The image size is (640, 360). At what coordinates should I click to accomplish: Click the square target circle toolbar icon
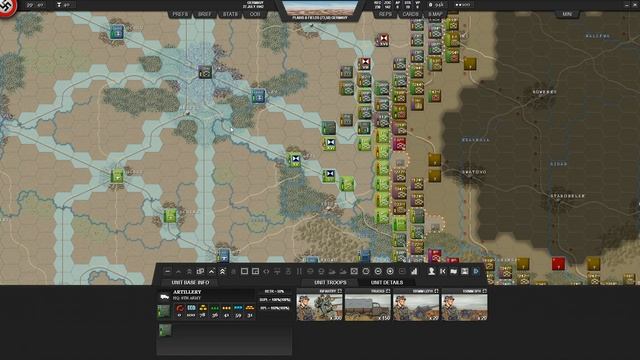click(x=354, y=271)
